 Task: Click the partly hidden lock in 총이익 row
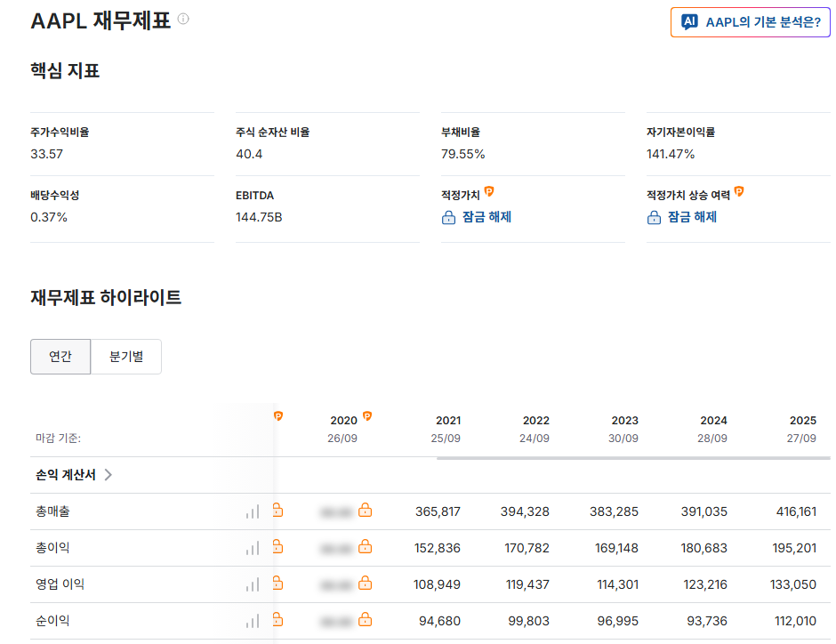pos(277,546)
